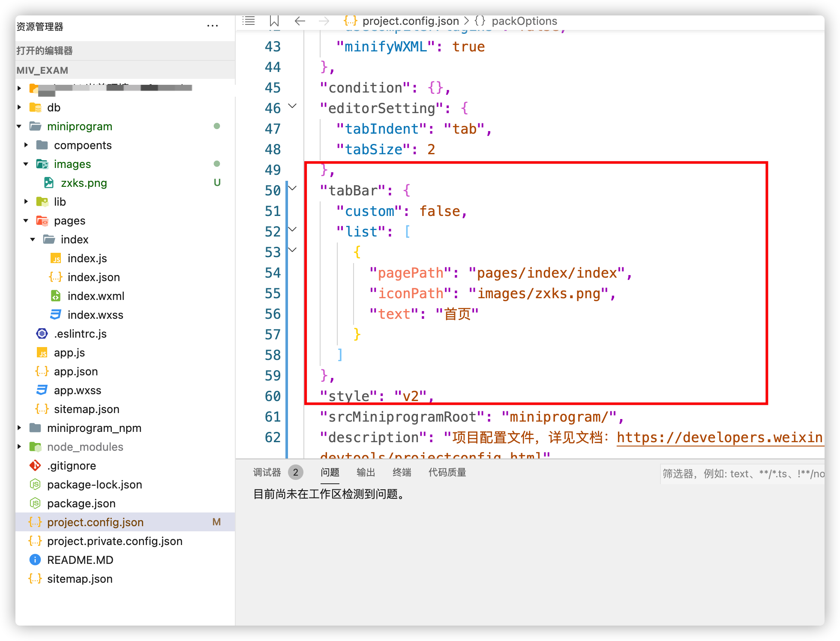Switch to the 终端 tab
This screenshot has height=641, width=840.
402,472
